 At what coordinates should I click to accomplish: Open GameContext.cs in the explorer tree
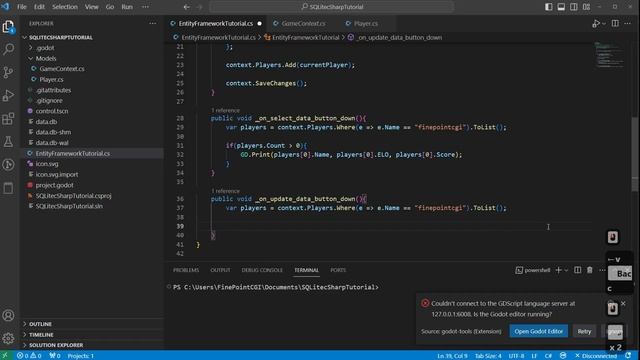(x=62, y=69)
